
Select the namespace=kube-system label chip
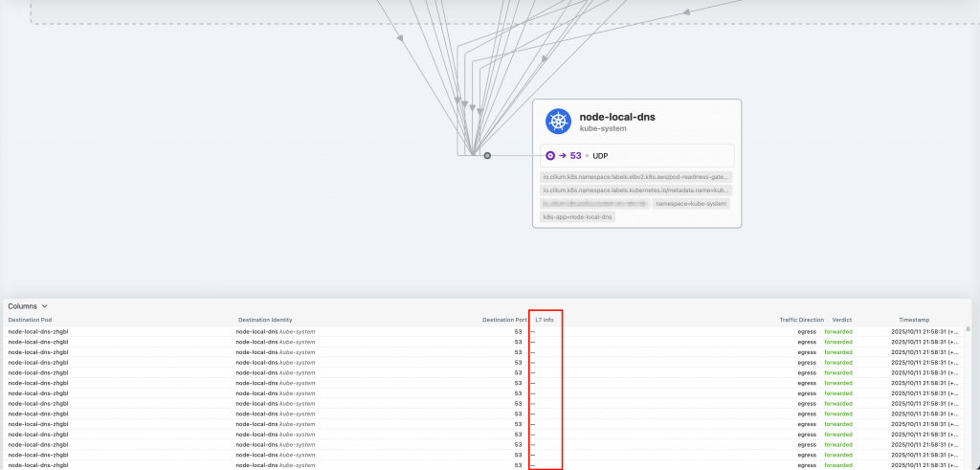pos(691,204)
